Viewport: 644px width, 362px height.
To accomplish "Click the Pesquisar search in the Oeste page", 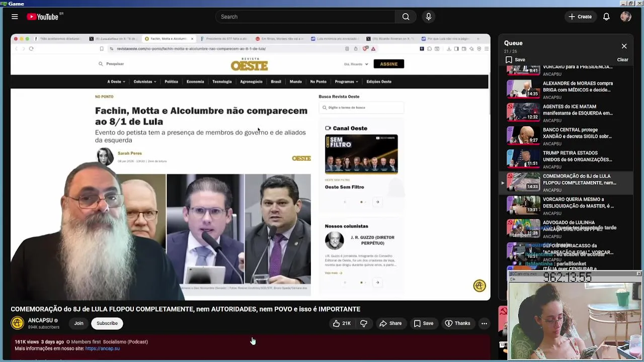I will click(x=111, y=64).
